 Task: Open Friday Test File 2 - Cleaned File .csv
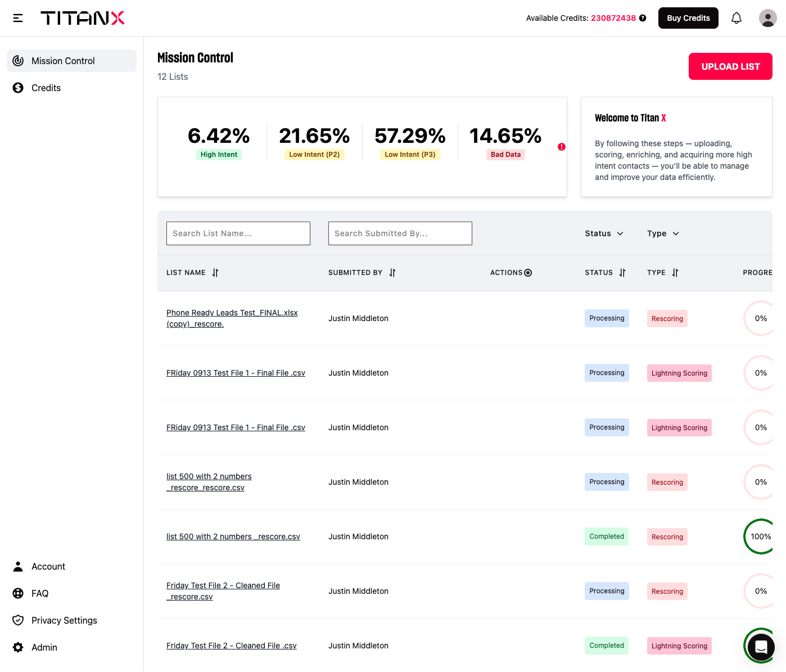pyautogui.click(x=232, y=646)
